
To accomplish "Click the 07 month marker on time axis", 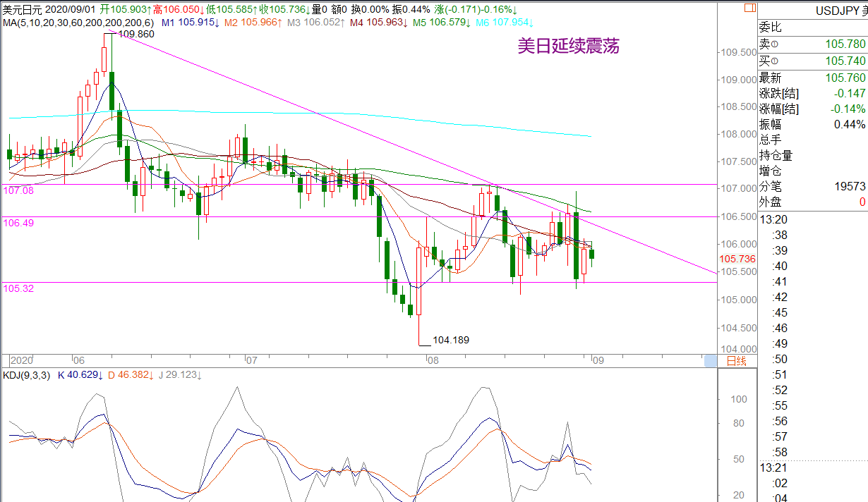I will tap(252, 360).
